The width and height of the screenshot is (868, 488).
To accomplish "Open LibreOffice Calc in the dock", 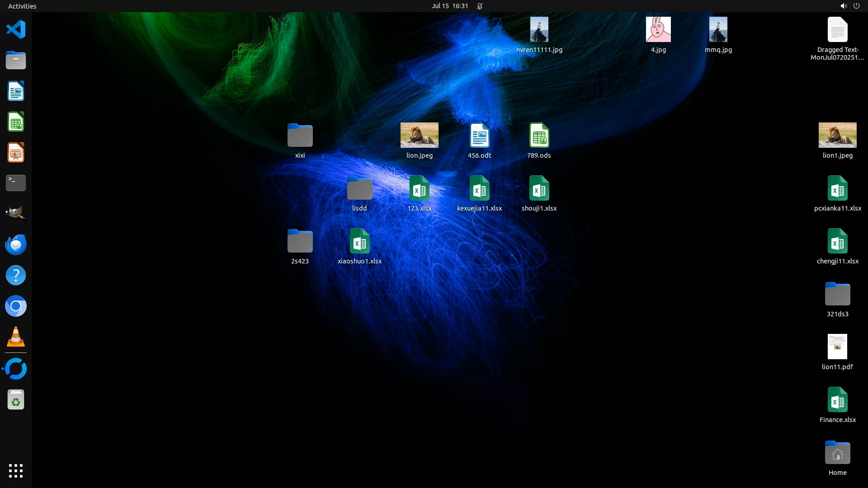I will (x=16, y=122).
